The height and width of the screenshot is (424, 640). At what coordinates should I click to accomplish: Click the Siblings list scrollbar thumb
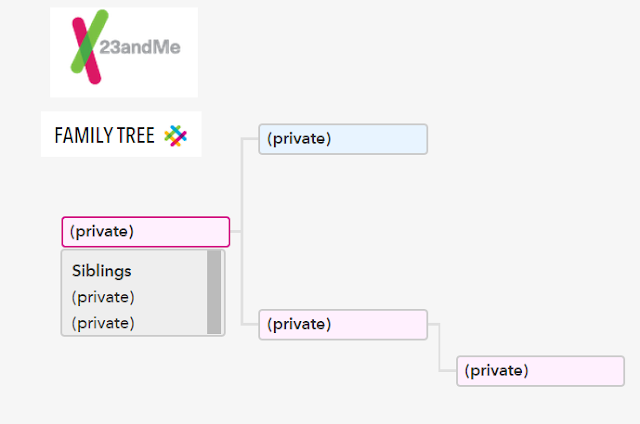coord(214,292)
